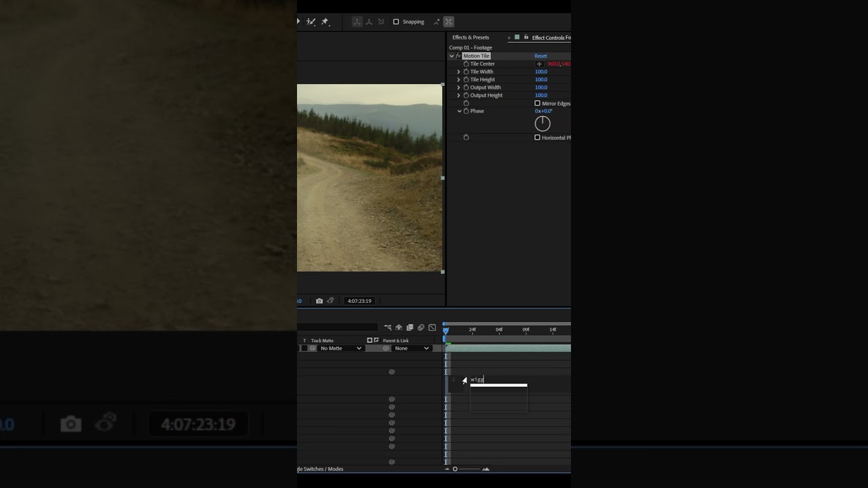The image size is (868, 488).
Task: Select the Effect Controls tab
Action: 551,37
